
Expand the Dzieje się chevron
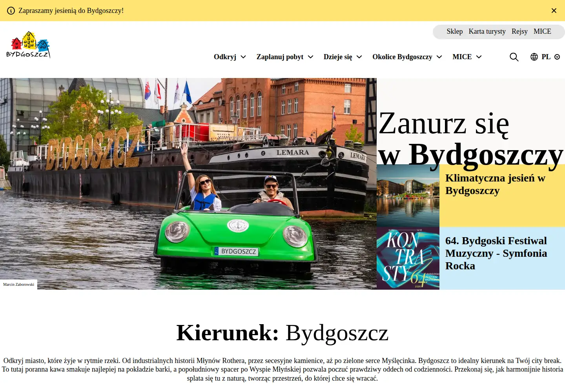(359, 57)
